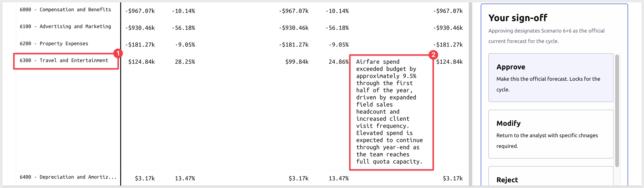Screen dimensions: 644x188
Task: Select the Approve sign-off option
Action: [550, 78]
